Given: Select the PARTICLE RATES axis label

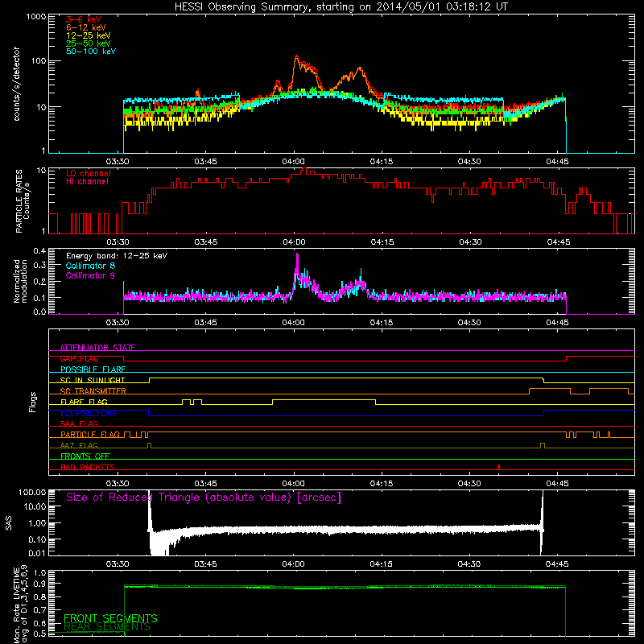Looking at the screenshot, I should coord(23,201).
